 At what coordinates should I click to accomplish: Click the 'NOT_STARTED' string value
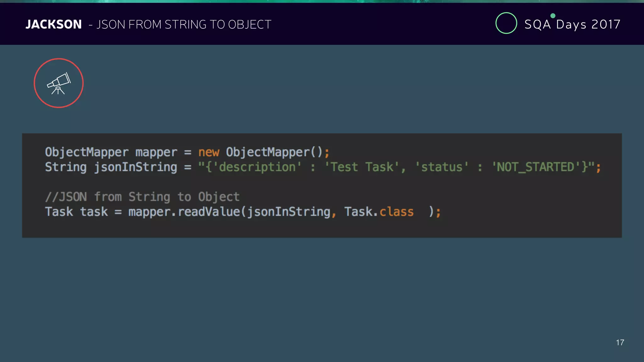[536, 167]
